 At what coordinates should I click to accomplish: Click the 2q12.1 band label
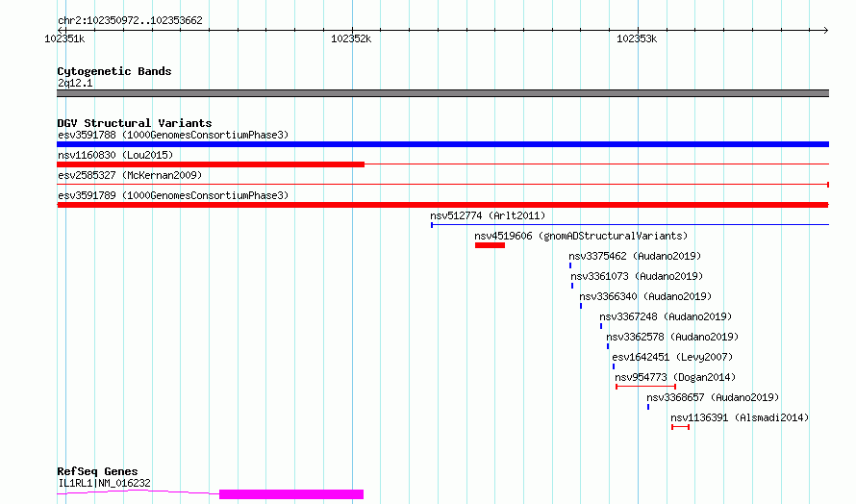pyautogui.click(x=75, y=83)
